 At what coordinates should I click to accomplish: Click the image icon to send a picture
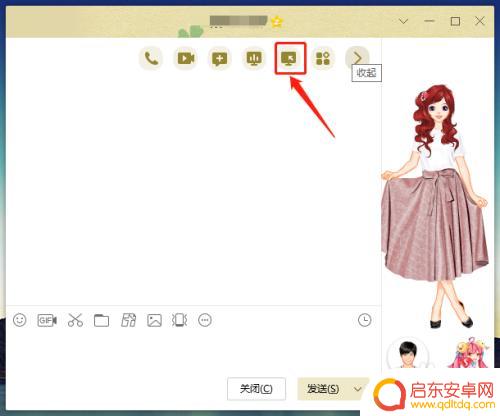click(154, 320)
